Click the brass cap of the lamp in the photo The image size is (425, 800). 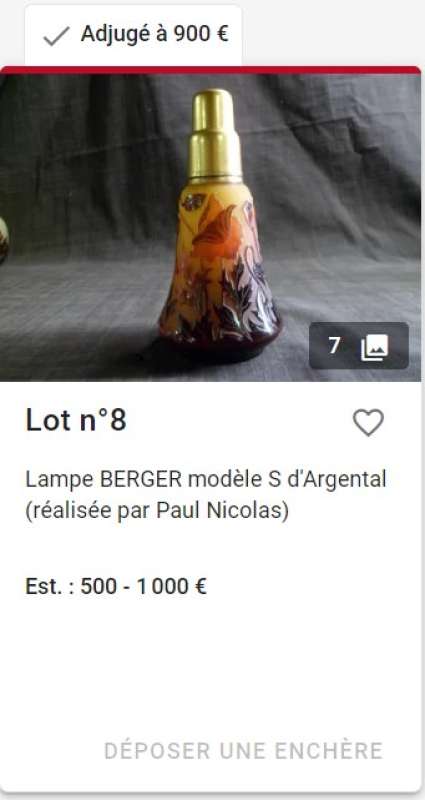pyautogui.click(x=214, y=135)
